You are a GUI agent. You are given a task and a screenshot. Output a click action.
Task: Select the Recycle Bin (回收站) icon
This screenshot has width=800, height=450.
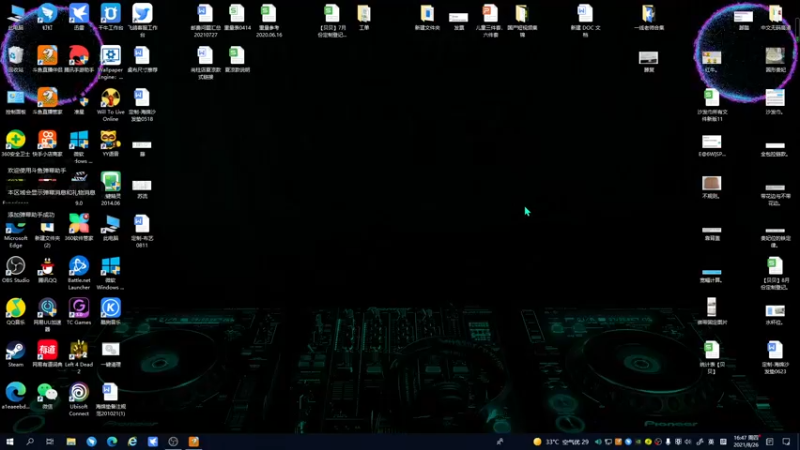coord(16,59)
